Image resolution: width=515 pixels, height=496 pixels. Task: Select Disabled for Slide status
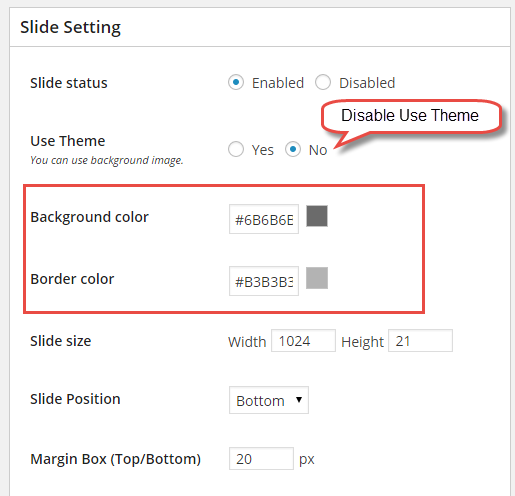tap(323, 82)
